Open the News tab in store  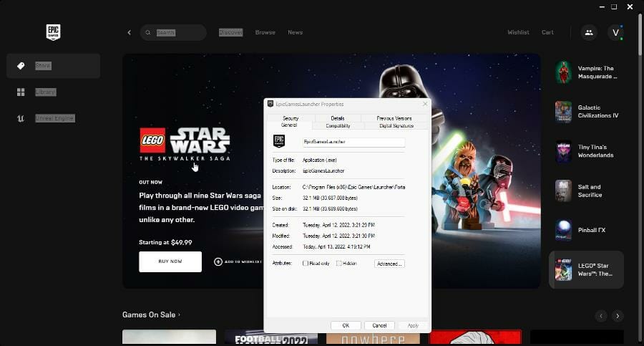coord(295,32)
